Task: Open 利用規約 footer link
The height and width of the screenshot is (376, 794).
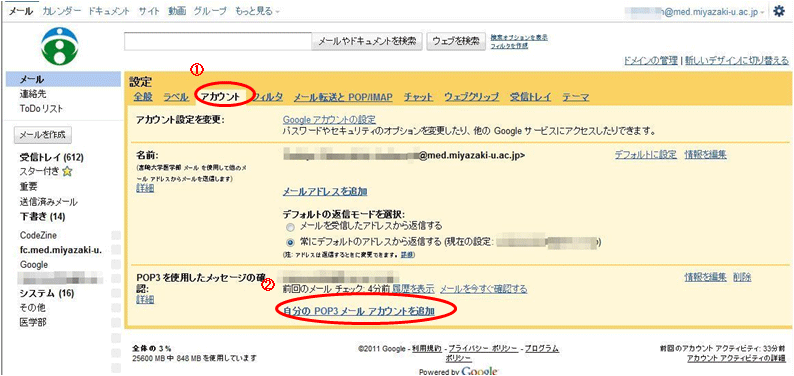Action: click(x=426, y=349)
